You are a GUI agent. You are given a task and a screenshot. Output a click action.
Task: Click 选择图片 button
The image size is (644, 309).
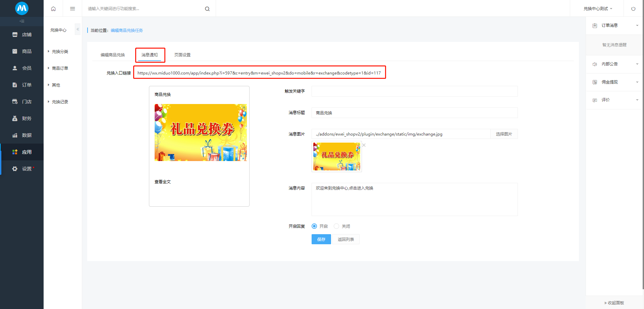(504, 134)
